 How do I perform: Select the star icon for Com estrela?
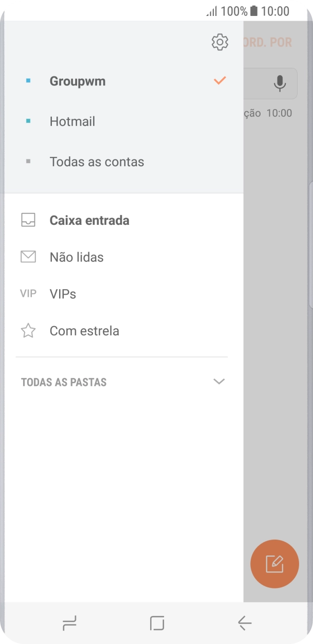click(x=28, y=330)
